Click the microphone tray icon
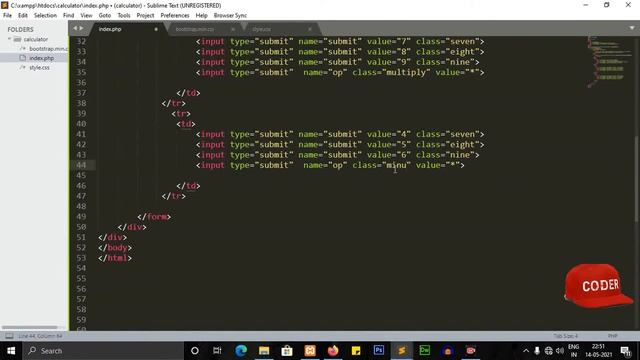The height and width of the screenshot is (360, 640). click(x=537, y=351)
